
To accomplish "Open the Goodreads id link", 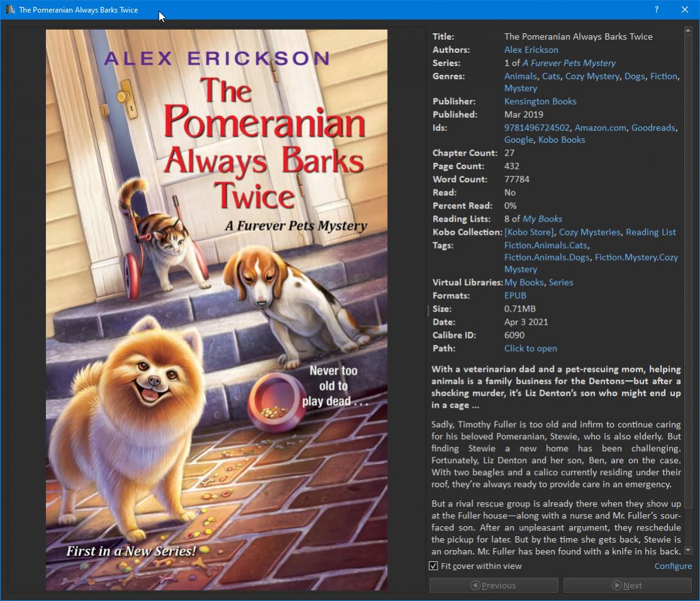I will pos(653,128).
